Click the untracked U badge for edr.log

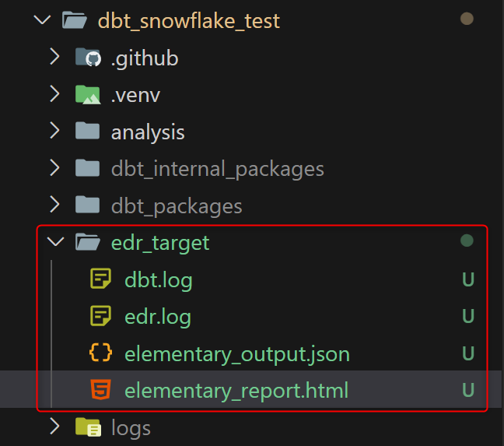468,316
